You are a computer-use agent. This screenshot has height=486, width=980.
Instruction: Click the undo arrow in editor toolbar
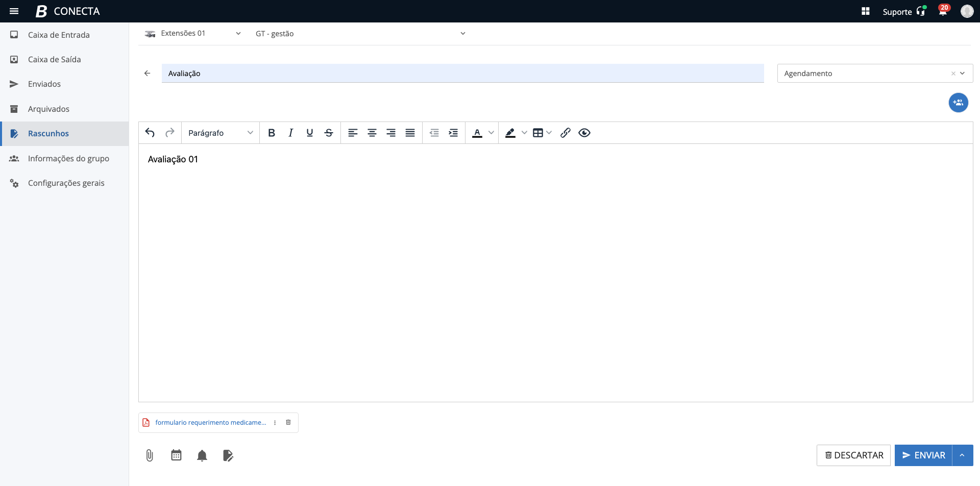150,133
